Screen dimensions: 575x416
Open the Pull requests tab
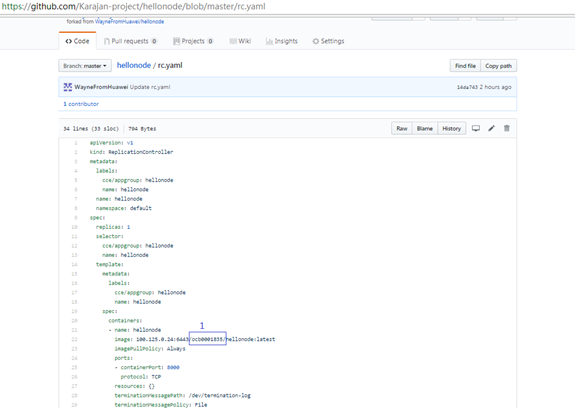(x=131, y=41)
